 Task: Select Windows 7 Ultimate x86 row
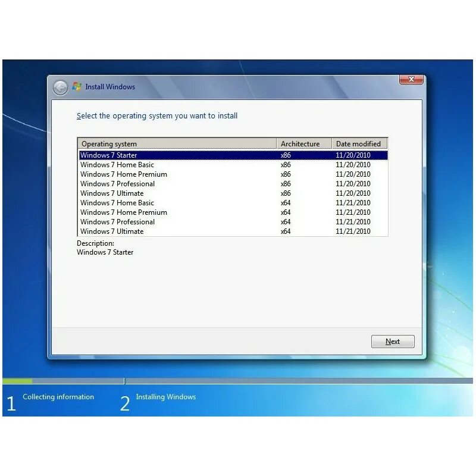pyautogui.click(x=233, y=193)
